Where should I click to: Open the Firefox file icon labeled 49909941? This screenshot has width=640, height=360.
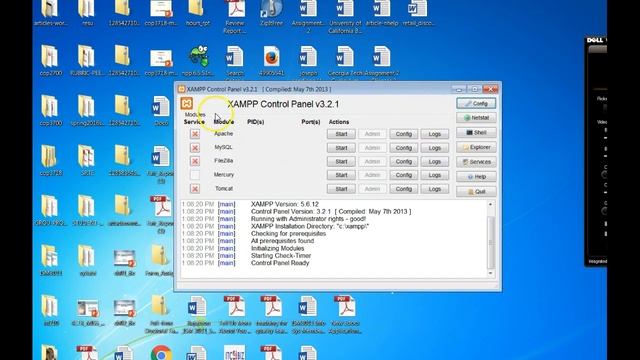271,60
